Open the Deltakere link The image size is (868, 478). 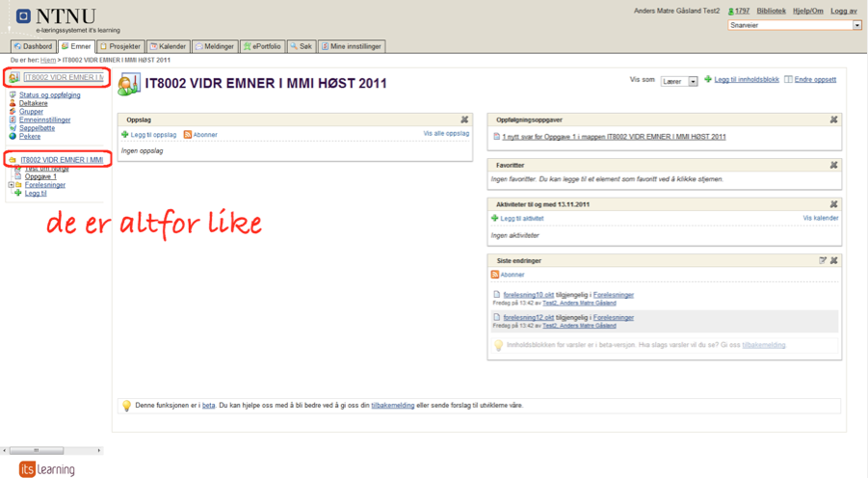pyautogui.click(x=33, y=103)
